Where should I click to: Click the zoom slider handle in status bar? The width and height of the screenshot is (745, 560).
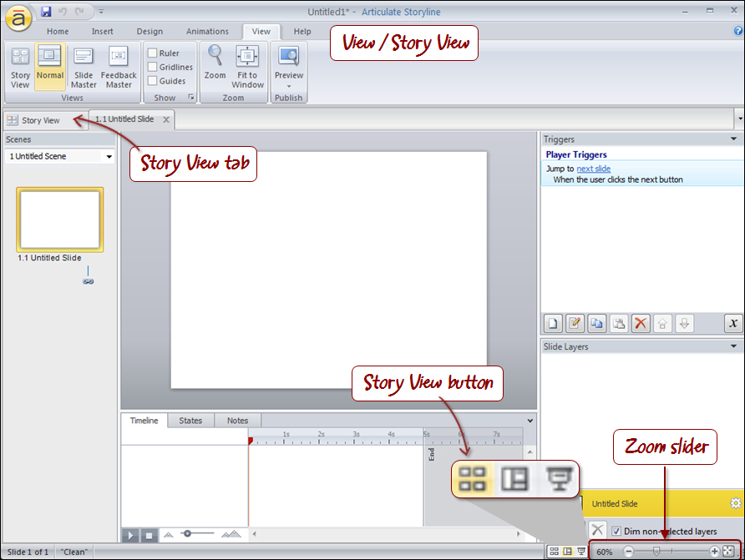coord(656,551)
